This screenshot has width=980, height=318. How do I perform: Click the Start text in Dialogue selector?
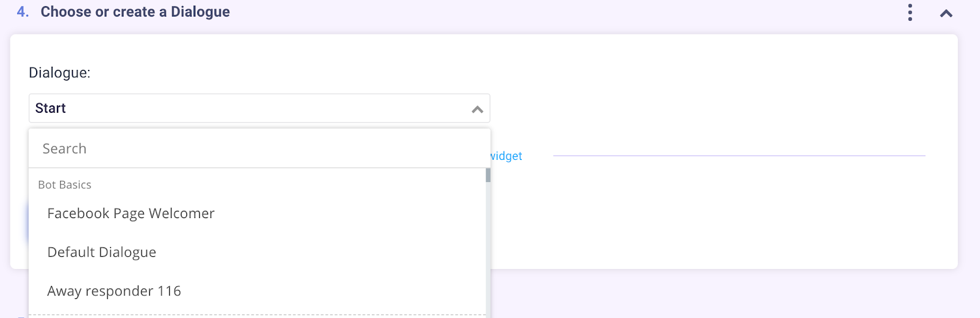50,108
